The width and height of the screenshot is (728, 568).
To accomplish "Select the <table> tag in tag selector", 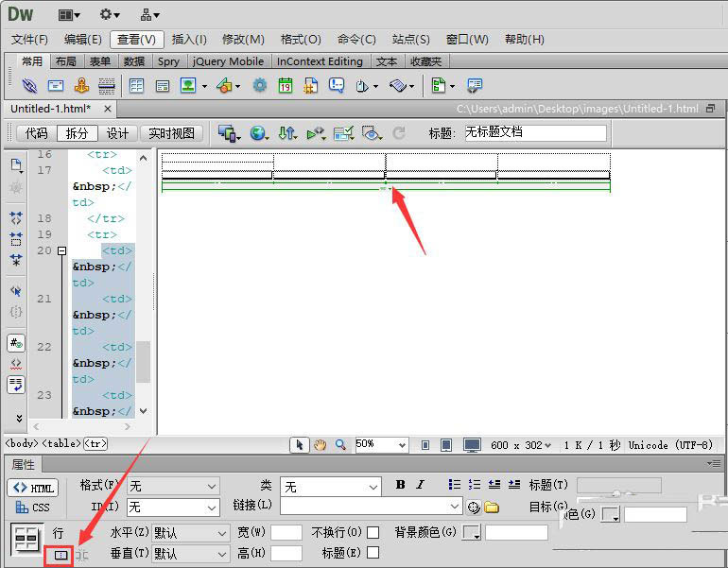I will (x=61, y=443).
